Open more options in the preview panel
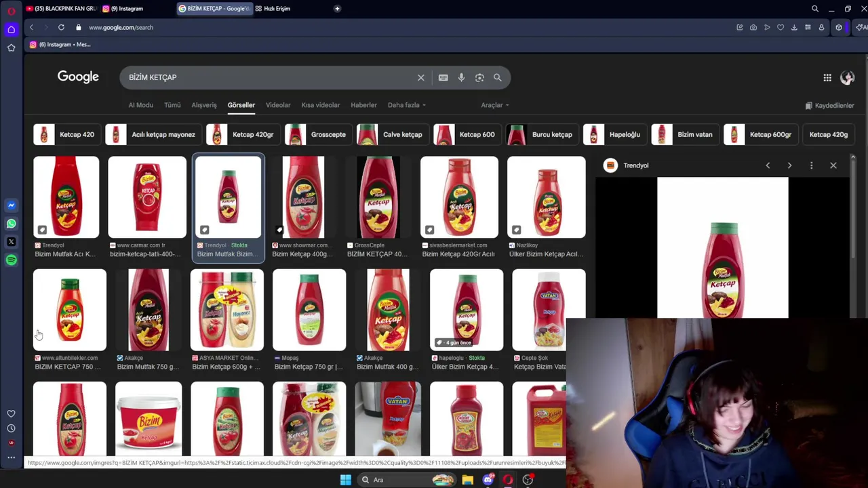 (811, 165)
